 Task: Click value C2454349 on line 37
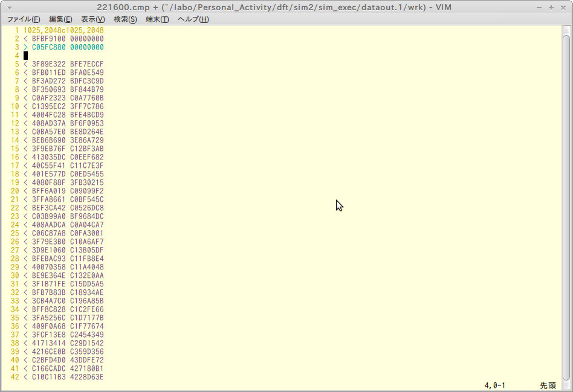[x=87, y=335]
